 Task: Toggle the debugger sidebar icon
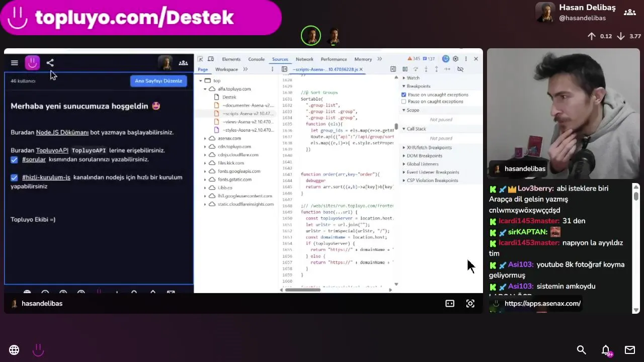[x=393, y=69]
